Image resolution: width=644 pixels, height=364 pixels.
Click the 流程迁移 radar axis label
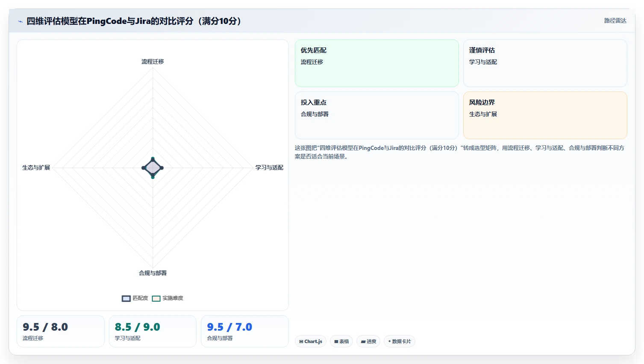point(153,62)
